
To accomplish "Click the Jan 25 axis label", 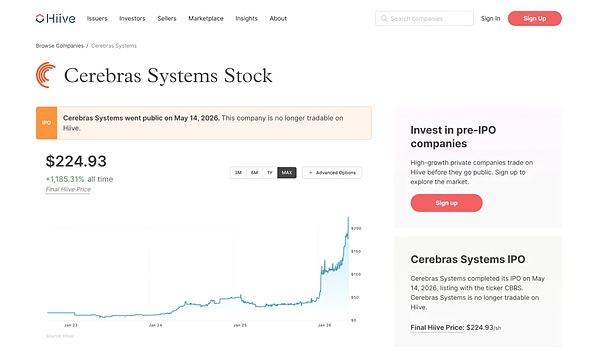I will coord(240,325).
